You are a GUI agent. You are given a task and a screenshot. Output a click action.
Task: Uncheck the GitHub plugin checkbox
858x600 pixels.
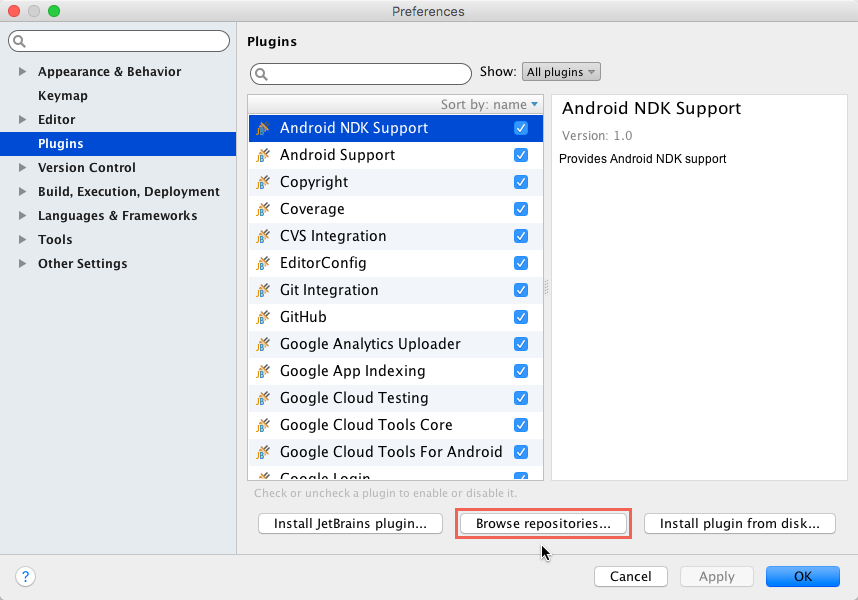coord(521,317)
